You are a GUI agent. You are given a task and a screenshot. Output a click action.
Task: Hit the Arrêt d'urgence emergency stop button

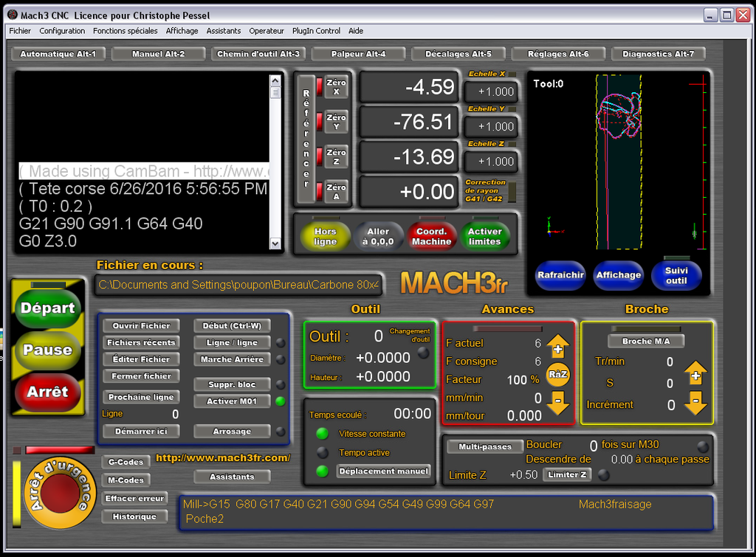pos(60,492)
